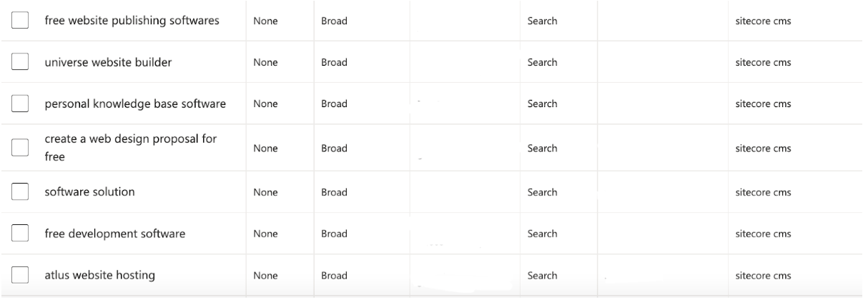Click None status in the universe website builder row
The height and width of the screenshot is (300, 868).
(265, 62)
